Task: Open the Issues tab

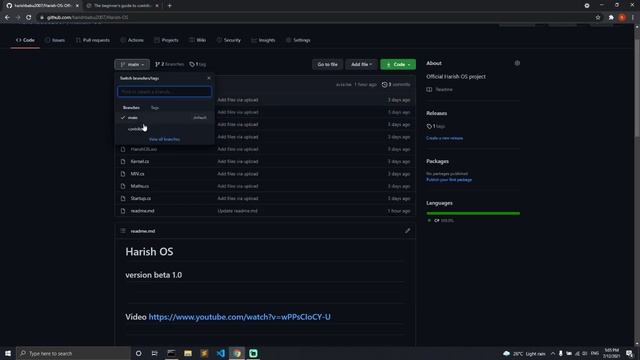Action: click(55, 40)
